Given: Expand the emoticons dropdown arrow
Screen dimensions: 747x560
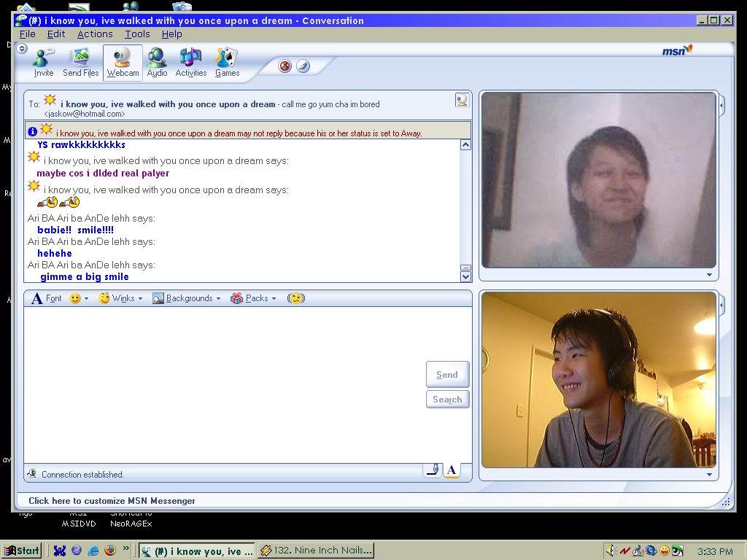Looking at the screenshot, I should (x=86, y=298).
